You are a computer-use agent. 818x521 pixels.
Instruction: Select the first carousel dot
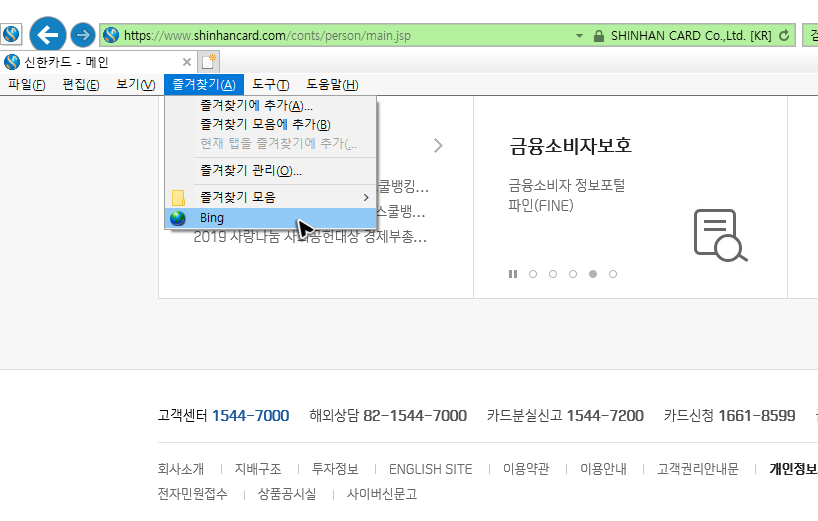[x=533, y=274]
